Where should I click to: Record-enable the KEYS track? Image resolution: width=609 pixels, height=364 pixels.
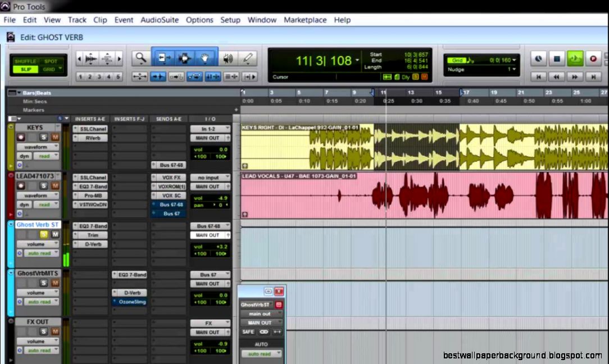pos(21,137)
